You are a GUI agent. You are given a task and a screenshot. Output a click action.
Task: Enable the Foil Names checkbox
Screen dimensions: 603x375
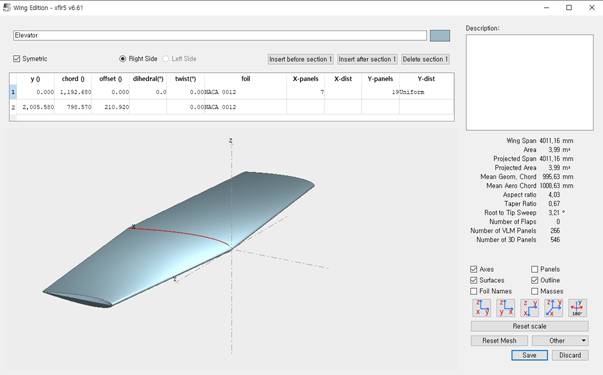473,291
